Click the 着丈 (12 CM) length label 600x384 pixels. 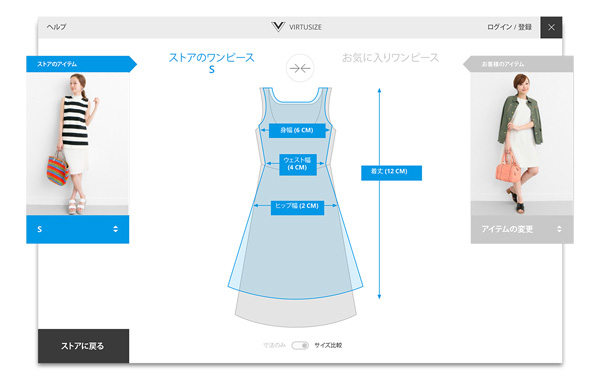point(391,172)
